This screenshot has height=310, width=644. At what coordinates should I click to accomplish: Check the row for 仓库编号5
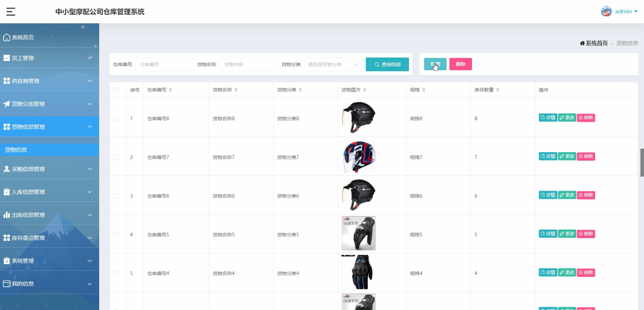pos(115,234)
